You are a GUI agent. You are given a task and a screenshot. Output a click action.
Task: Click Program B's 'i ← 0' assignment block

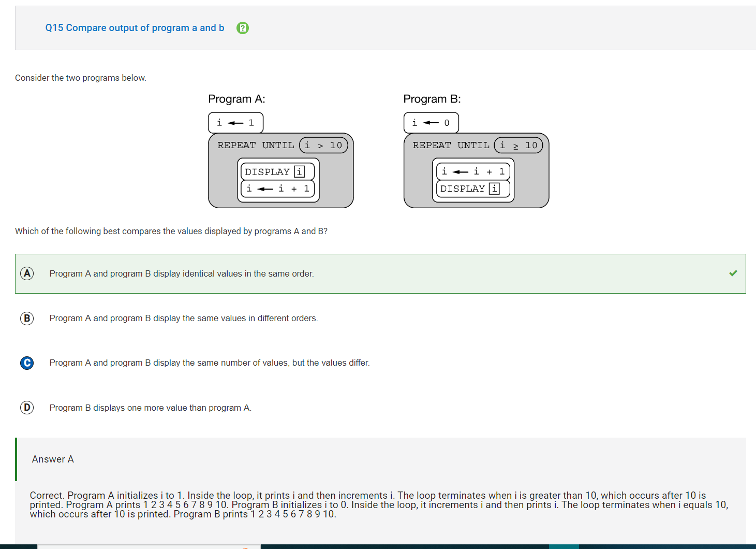tap(431, 123)
